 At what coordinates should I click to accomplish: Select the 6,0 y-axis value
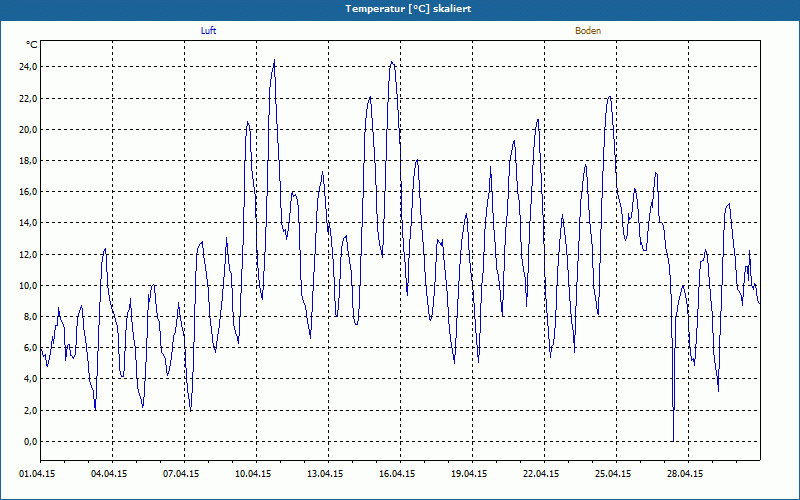point(30,348)
